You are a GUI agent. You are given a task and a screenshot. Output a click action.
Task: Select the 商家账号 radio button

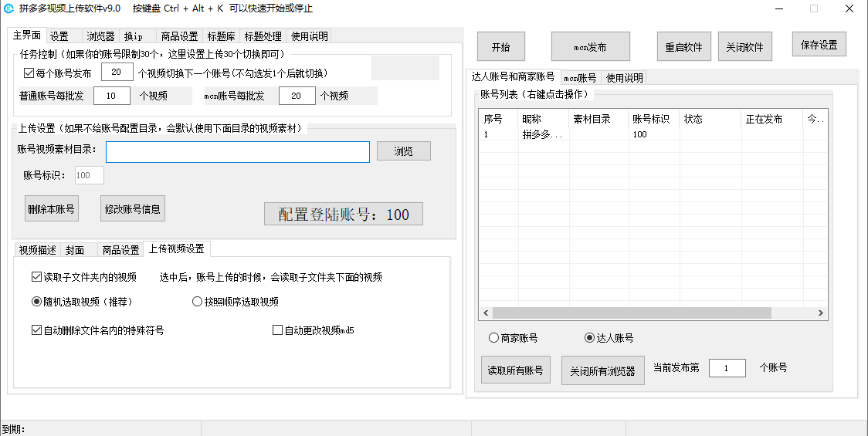(494, 338)
